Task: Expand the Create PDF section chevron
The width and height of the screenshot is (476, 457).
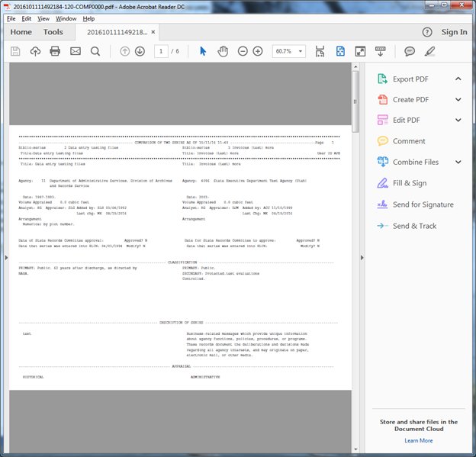Action: pyautogui.click(x=458, y=99)
